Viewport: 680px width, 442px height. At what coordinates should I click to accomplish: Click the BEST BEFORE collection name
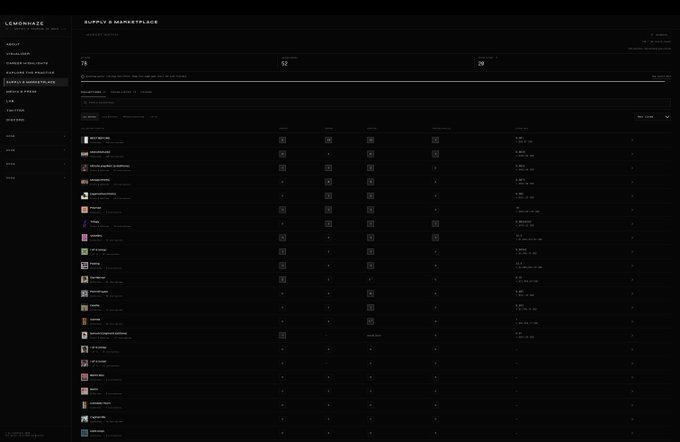[x=100, y=138]
